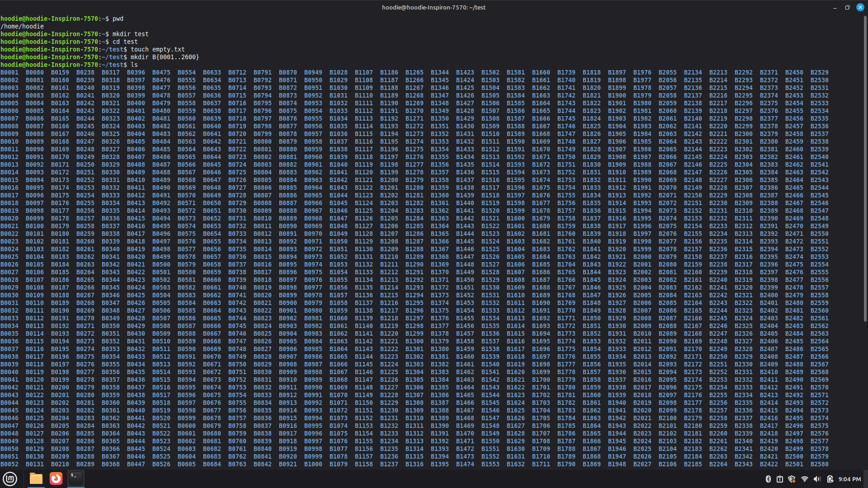The width and height of the screenshot is (868, 488).
Task: Minimize the terminal window
Action: coord(835,8)
